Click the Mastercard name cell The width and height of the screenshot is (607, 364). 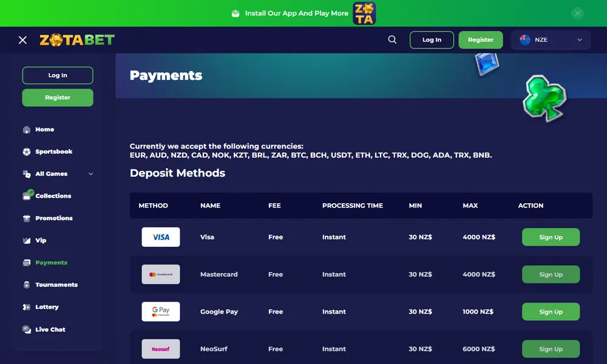(x=219, y=274)
